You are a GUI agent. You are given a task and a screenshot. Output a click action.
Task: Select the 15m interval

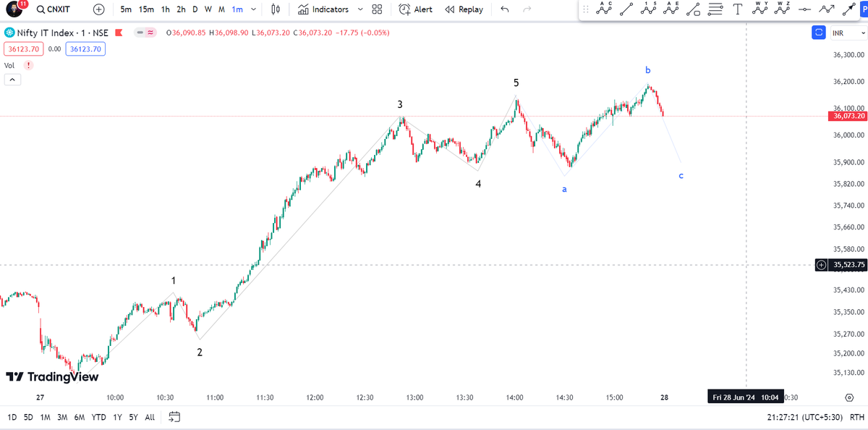tap(147, 9)
